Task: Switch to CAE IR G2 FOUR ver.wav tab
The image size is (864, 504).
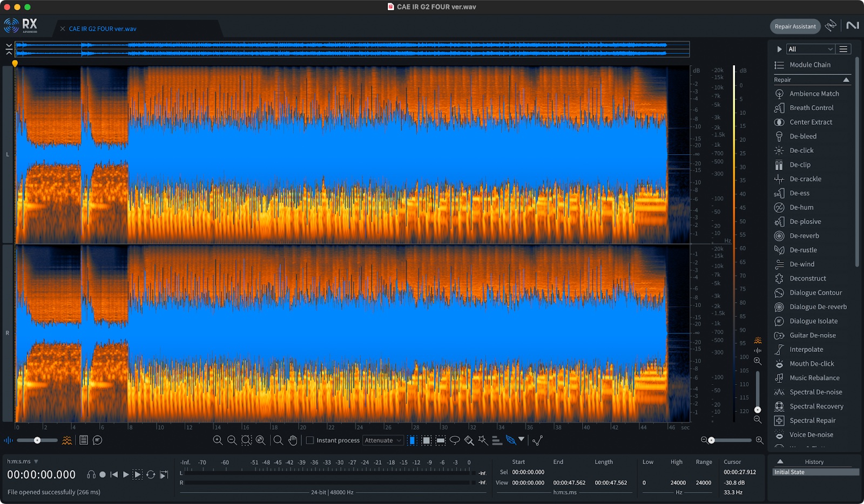Action: [x=103, y=29]
